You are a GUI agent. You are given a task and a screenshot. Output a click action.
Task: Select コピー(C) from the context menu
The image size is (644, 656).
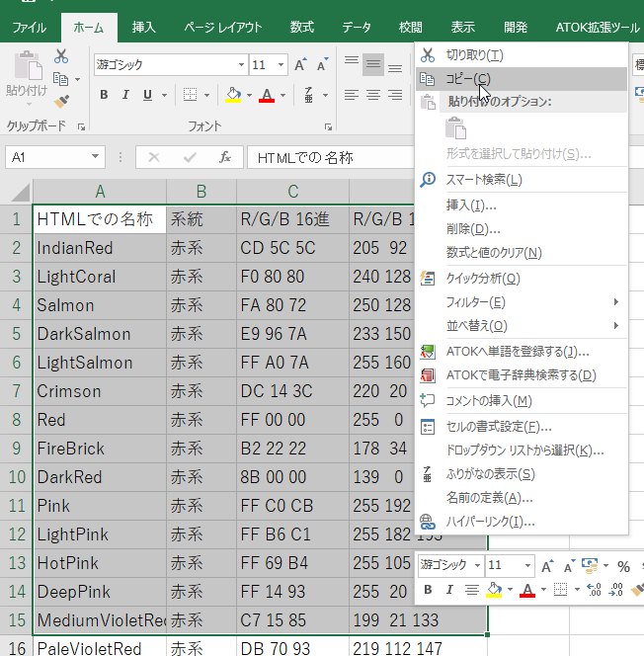click(x=468, y=79)
